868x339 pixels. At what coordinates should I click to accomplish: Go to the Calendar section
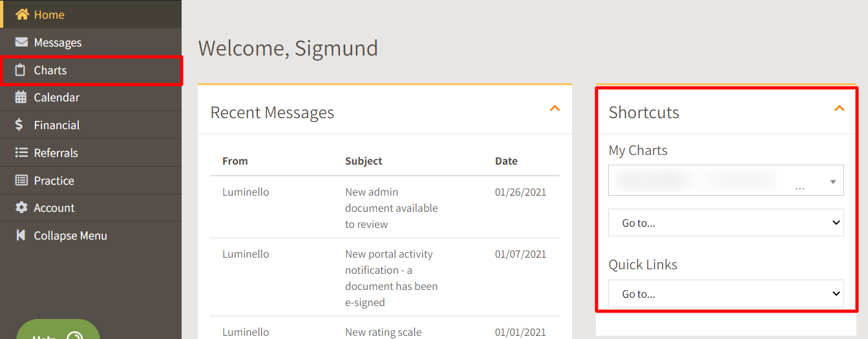tap(90, 98)
